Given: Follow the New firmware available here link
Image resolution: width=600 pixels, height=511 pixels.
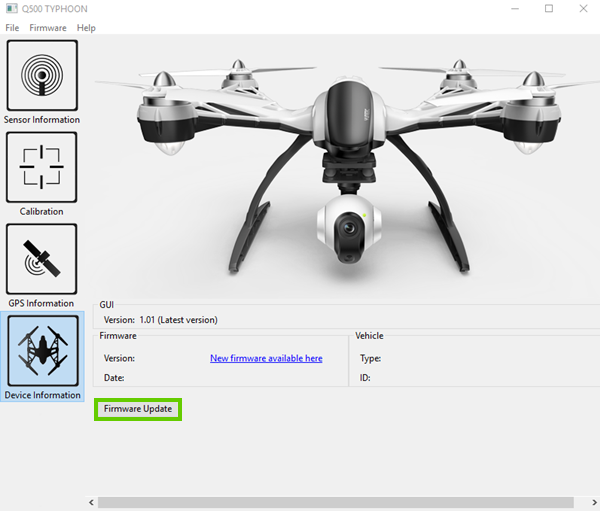Looking at the screenshot, I should tap(266, 358).
